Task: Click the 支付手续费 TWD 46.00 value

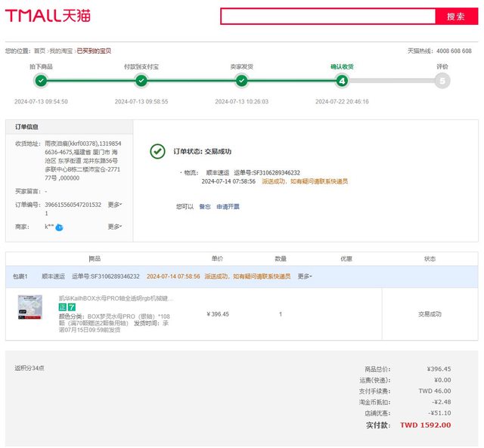Action: pos(435,391)
